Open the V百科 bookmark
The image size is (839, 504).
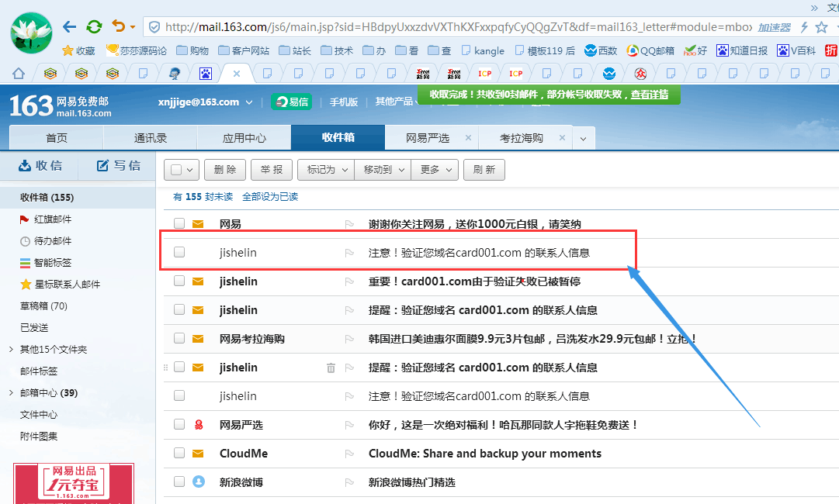[x=796, y=50]
